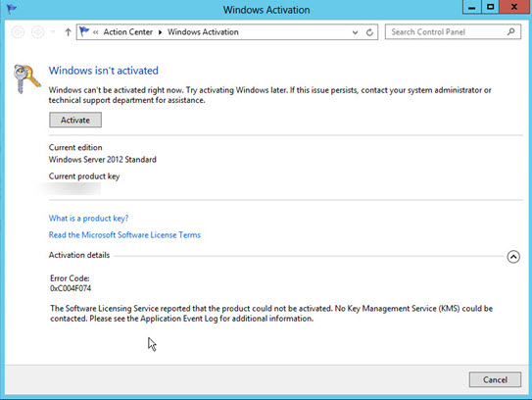Select Windows Activation in the breadcrumb
This screenshot has height=400, width=532.
coord(203,32)
